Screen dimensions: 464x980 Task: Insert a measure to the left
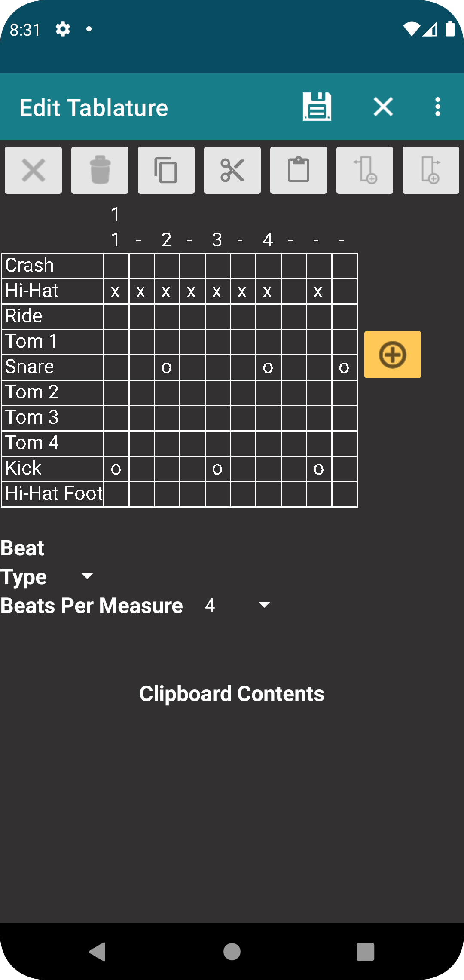pos(364,170)
